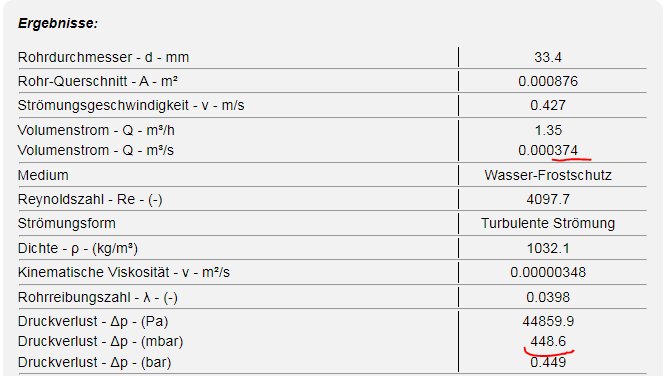Screen dimensions: 665x376
Task: Select the underlined value 0.000374
Action: click(x=548, y=150)
